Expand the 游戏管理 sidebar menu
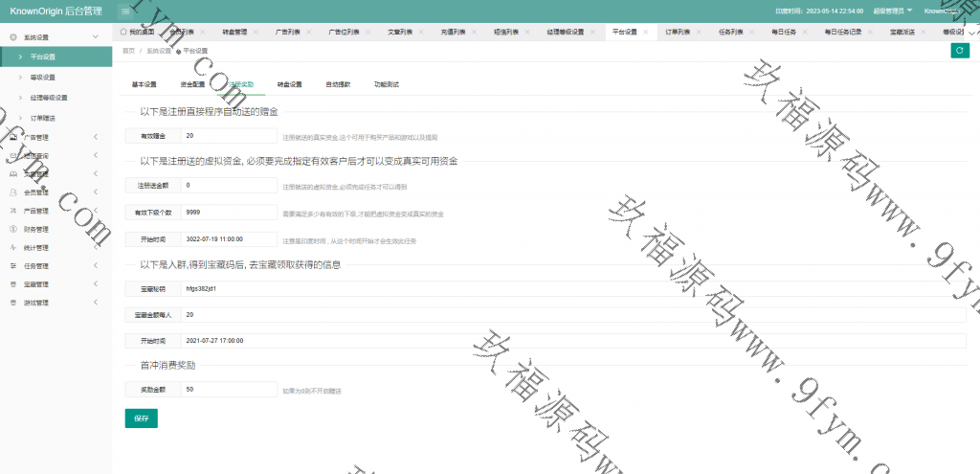Image resolution: width=980 pixels, height=474 pixels. [x=57, y=303]
